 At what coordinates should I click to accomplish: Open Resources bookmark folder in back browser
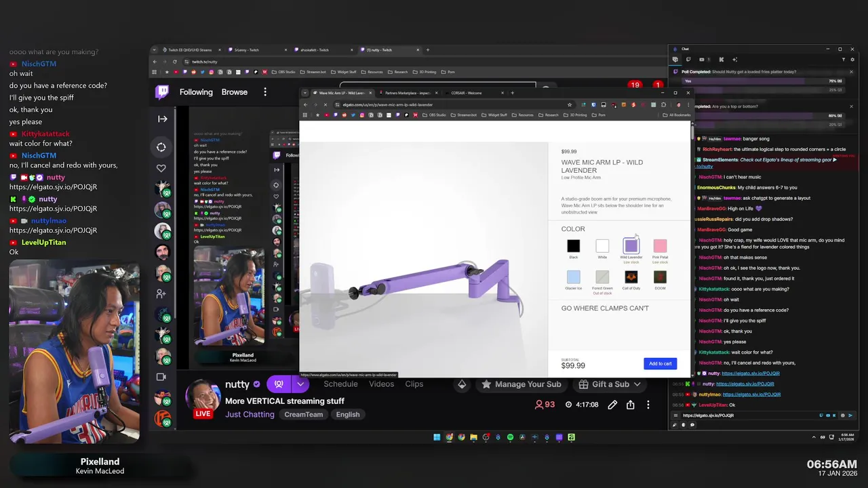tap(372, 72)
